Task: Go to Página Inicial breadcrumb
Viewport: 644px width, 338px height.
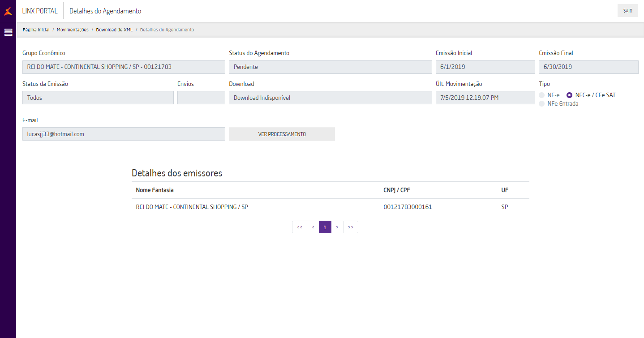Action: (36, 30)
